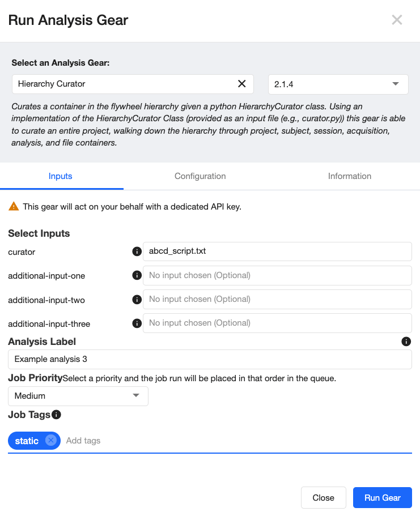This screenshot has width=420, height=516.
Task: Click the additional-input-three info icon
Action: (137, 323)
